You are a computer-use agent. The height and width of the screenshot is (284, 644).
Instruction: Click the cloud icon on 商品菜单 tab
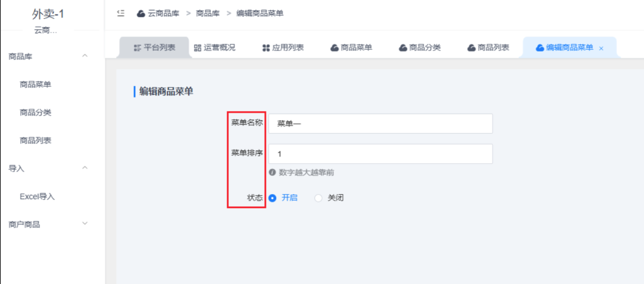tap(335, 48)
